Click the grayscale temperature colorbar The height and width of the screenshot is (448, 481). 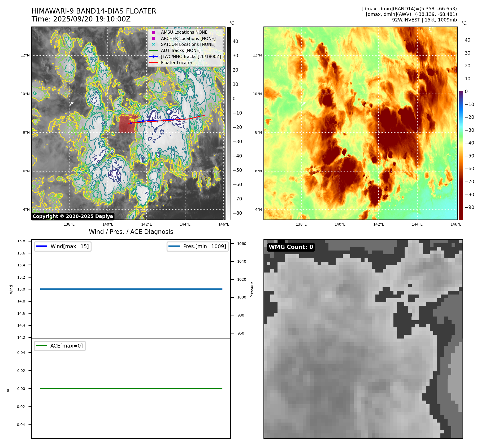(x=229, y=123)
